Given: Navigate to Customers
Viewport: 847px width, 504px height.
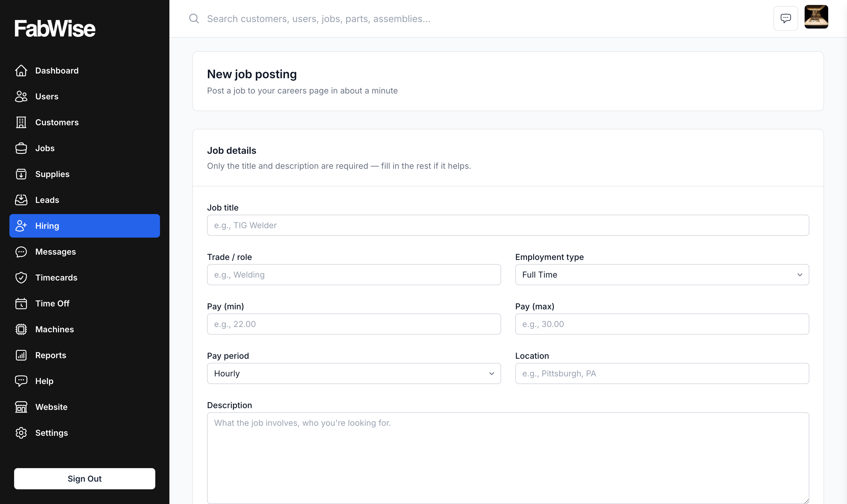Looking at the screenshot, I should pos(85,122).
